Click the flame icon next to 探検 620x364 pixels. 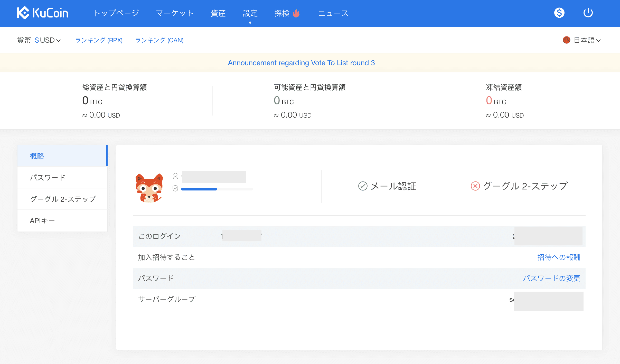pyautogui.click(x=296, y=13)
